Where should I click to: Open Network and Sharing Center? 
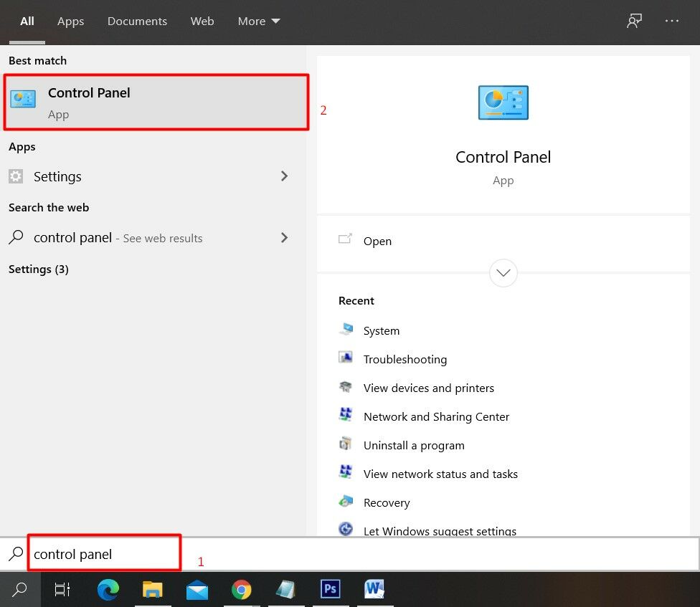436,416
